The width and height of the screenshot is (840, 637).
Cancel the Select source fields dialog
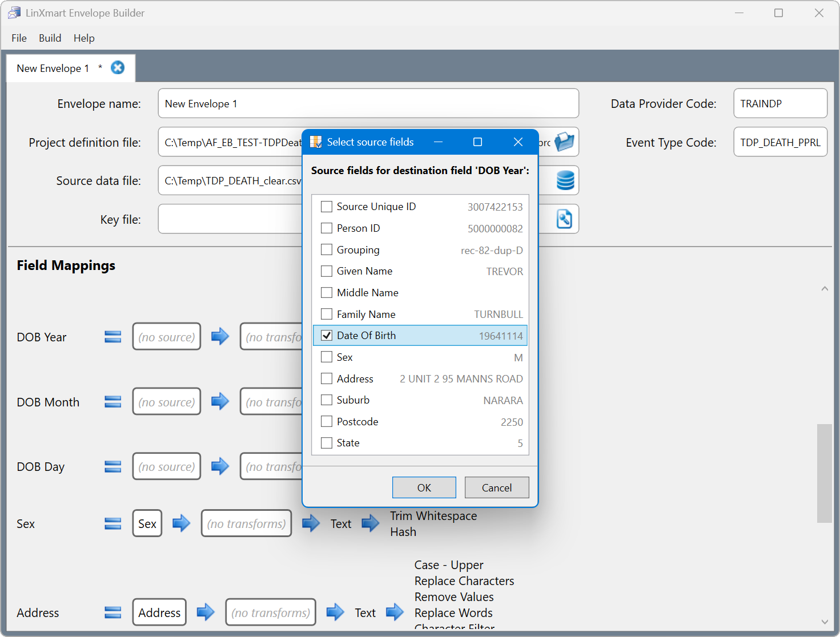pos(497,487)
